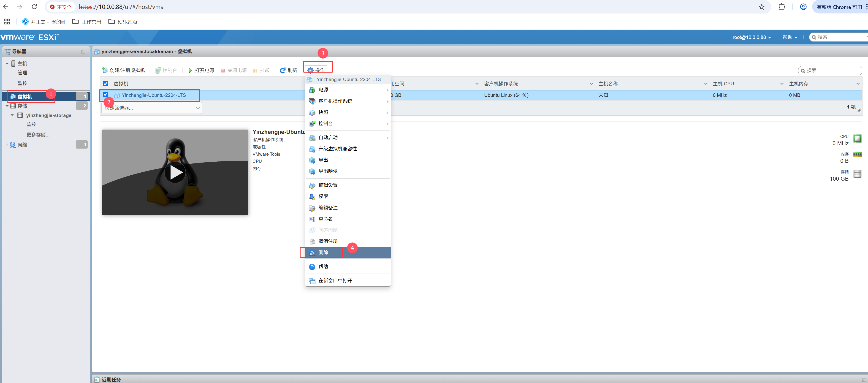Viewport: 868px width, 383px height.
Task: Expand the Host CPU (主机 CPU) column header dropdown
Action: pyautogui.click(x=781, y=84)
